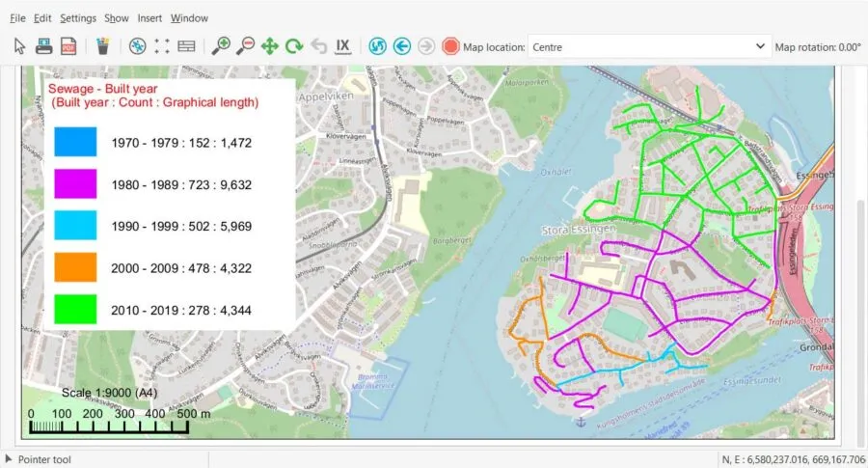Click the 'Scale 1:9000 (A4)' label
Screen dimensions: 868x468
(x=110, y=393)
